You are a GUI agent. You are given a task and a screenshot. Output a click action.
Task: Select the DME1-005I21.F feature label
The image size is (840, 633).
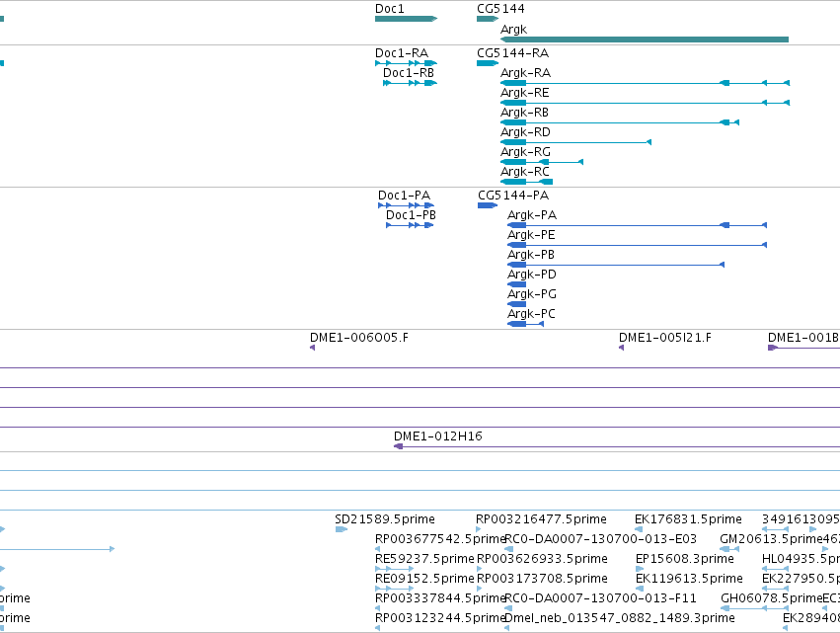(665, 338)
